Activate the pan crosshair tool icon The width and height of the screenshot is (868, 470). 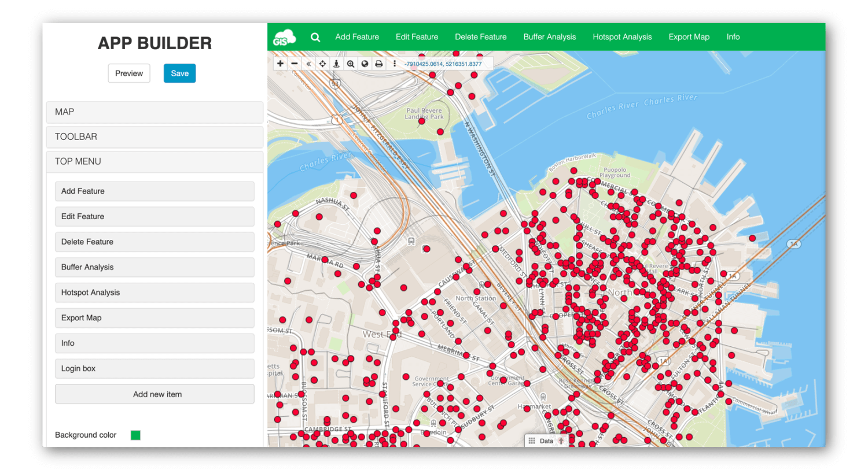pos(322,63)
